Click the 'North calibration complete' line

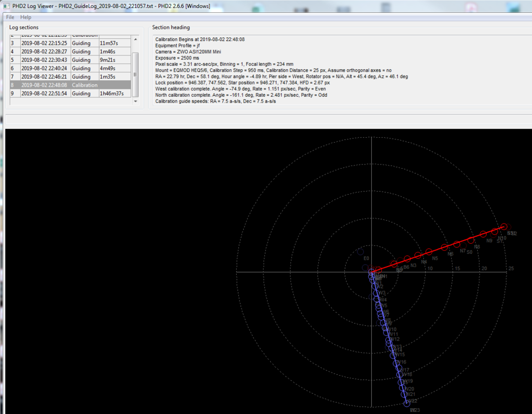pos(241,95)
